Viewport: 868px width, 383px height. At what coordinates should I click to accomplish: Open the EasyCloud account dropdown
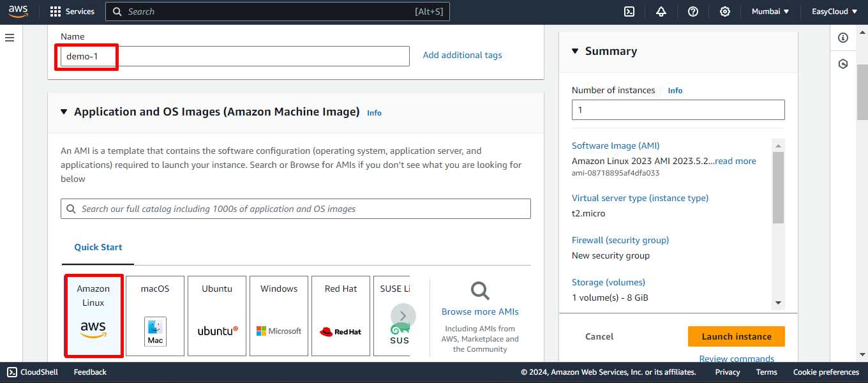tap(834, 11)
